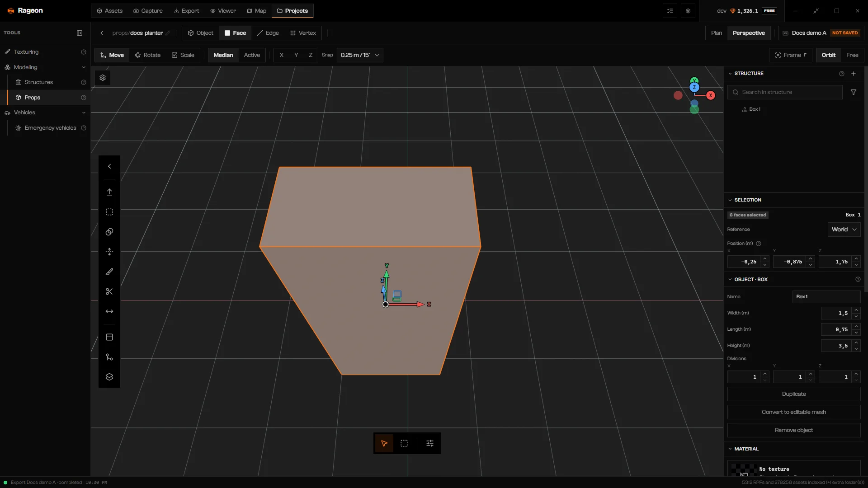The image size is (868, 488).
Task: Open the structure filter funnel icon
Action: (x=854, y=92)
